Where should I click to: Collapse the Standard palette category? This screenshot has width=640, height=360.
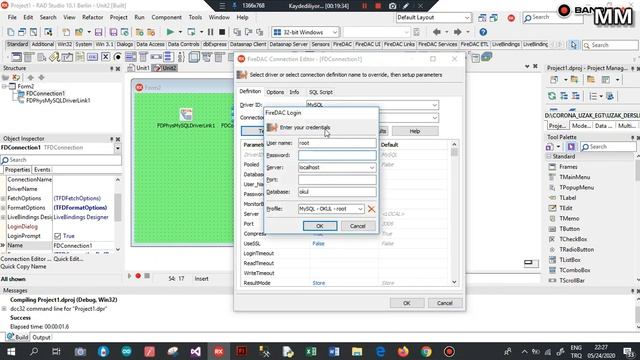tap(549, 157)
